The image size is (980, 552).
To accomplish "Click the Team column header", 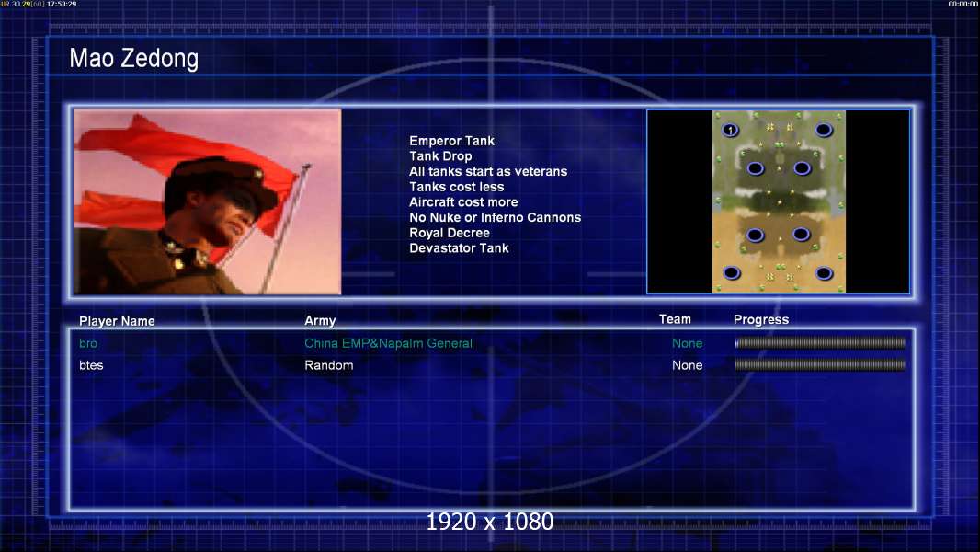I will pos(675,319).
